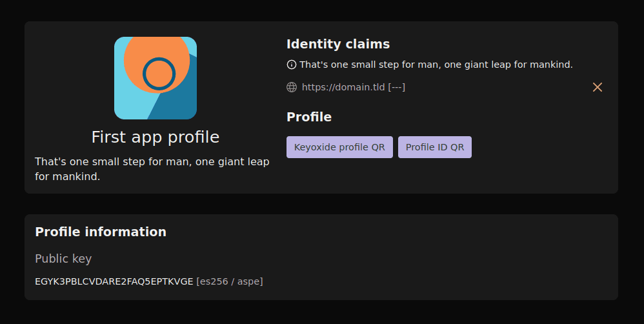
Task: Click the "Public key" label
Action: 63,259
